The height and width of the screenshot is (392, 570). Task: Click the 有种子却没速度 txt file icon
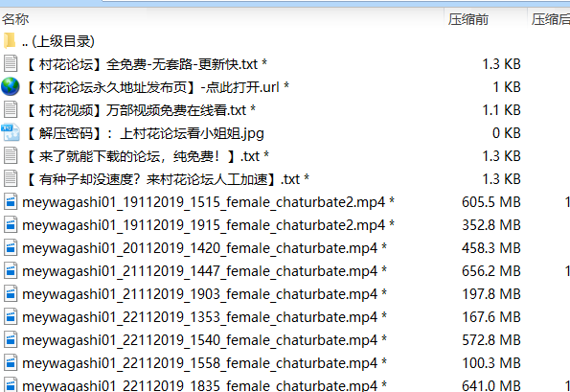(x=11, y=178)
